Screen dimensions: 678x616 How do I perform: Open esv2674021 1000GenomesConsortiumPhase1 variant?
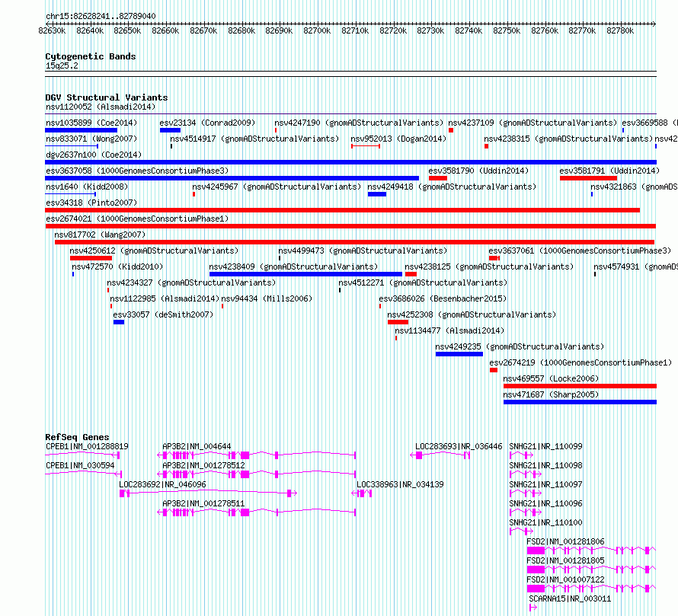click(x=137, y=219)
